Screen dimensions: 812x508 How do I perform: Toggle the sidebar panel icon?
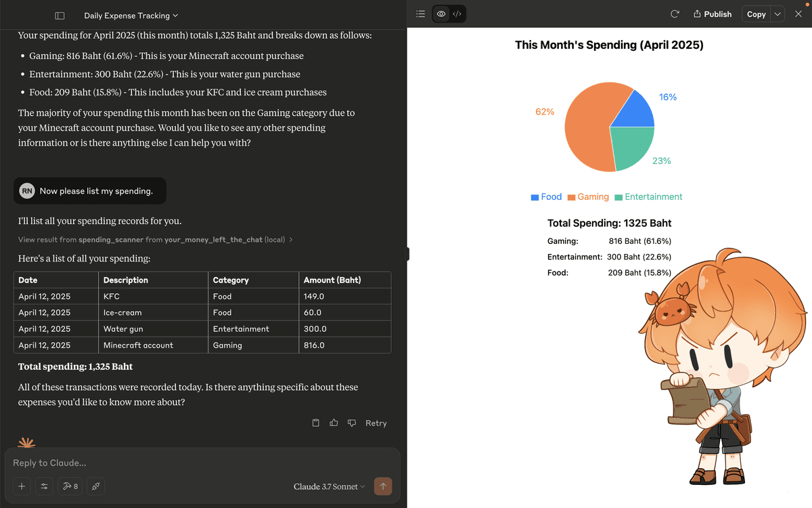(60, 15)
